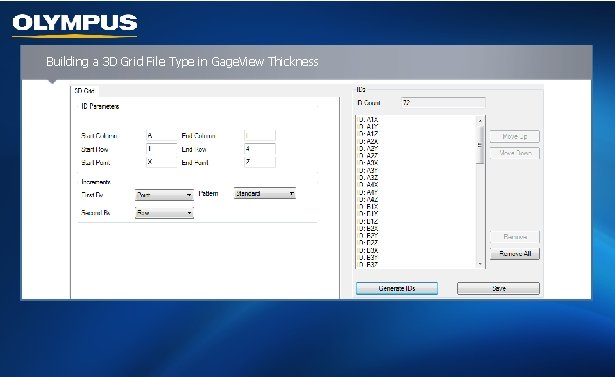Click the grayed-out Remove button
This screenshot has width=615, height=377.
[x=515, y=237]
